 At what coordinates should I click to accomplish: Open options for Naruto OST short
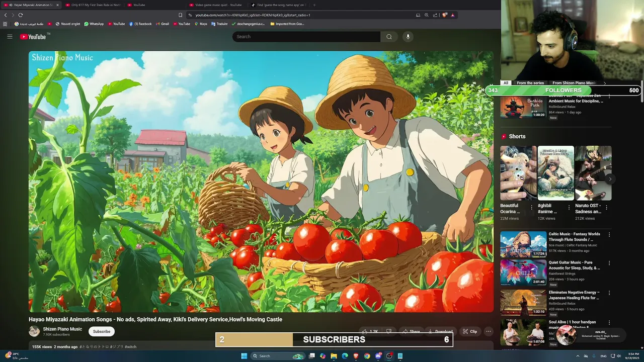[607, 208]
